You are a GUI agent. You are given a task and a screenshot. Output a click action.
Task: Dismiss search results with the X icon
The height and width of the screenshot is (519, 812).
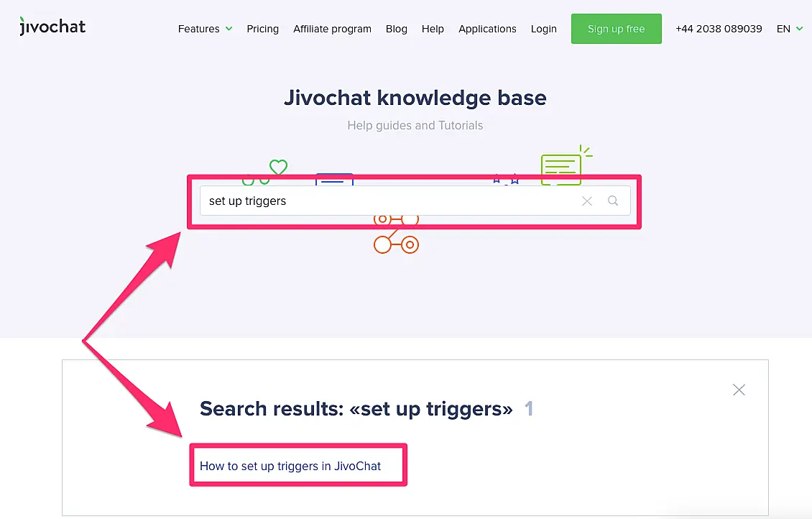tap(739, 390)
